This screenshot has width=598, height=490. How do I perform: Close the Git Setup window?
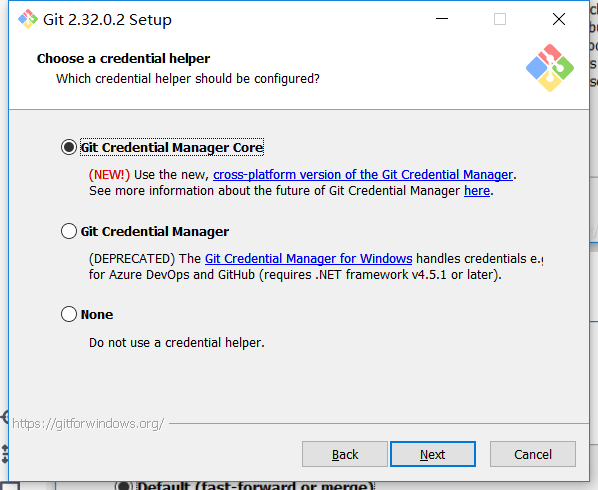[x=559, y=19]
